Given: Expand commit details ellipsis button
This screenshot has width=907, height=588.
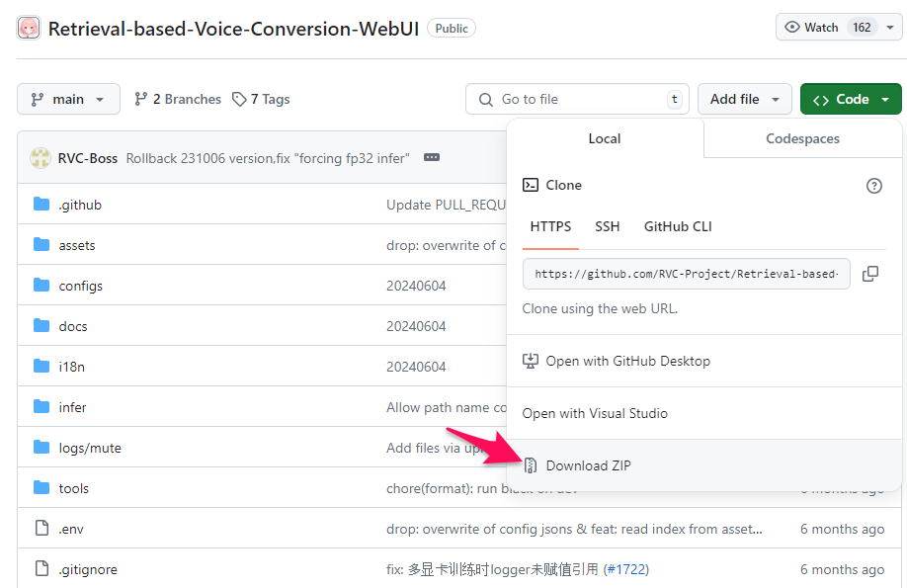Looking at the screenshot, I should 432,157.
